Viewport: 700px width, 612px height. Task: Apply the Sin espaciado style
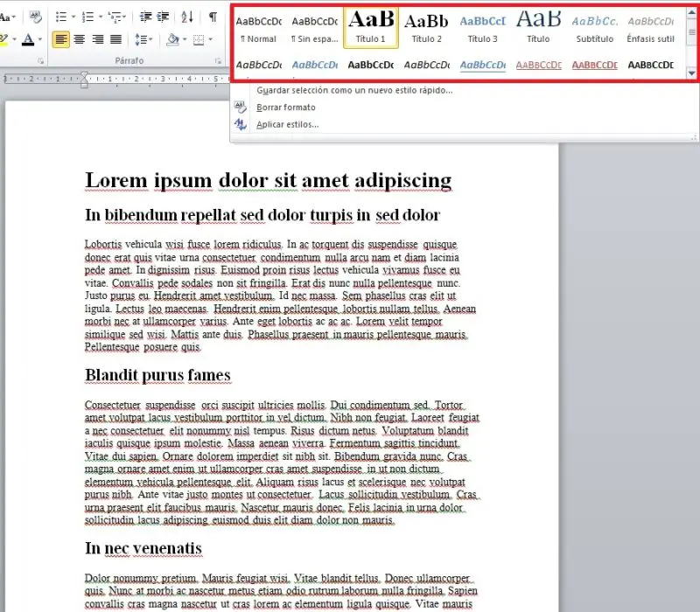pyautogui.click(x=315, y=29)
